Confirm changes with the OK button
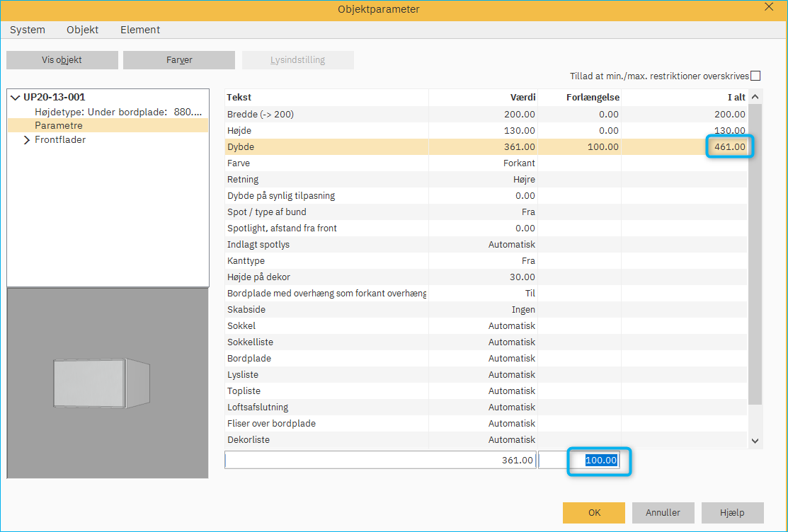This screenshot has width=788, height=532. pos(594,513)
